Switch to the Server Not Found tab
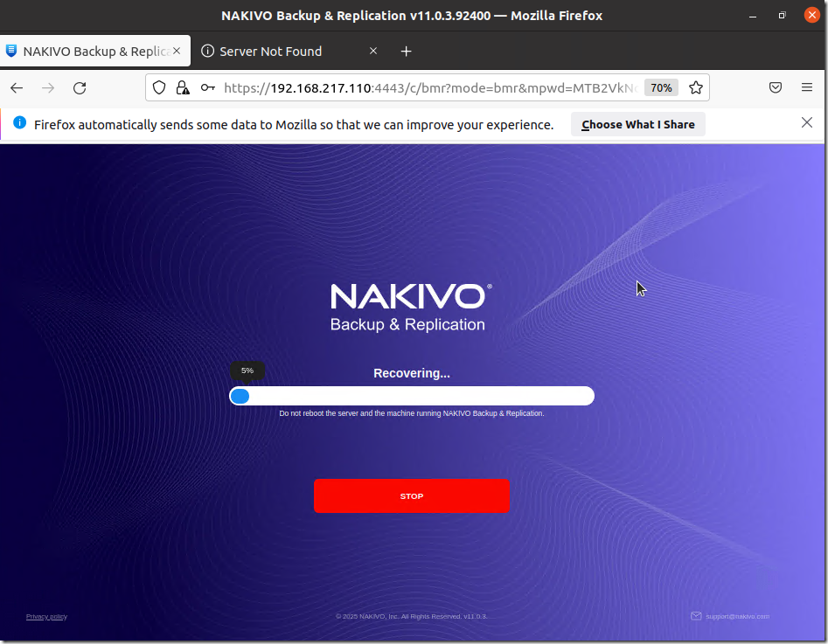Viewport: 828px width, 644px height. (290, 52)
